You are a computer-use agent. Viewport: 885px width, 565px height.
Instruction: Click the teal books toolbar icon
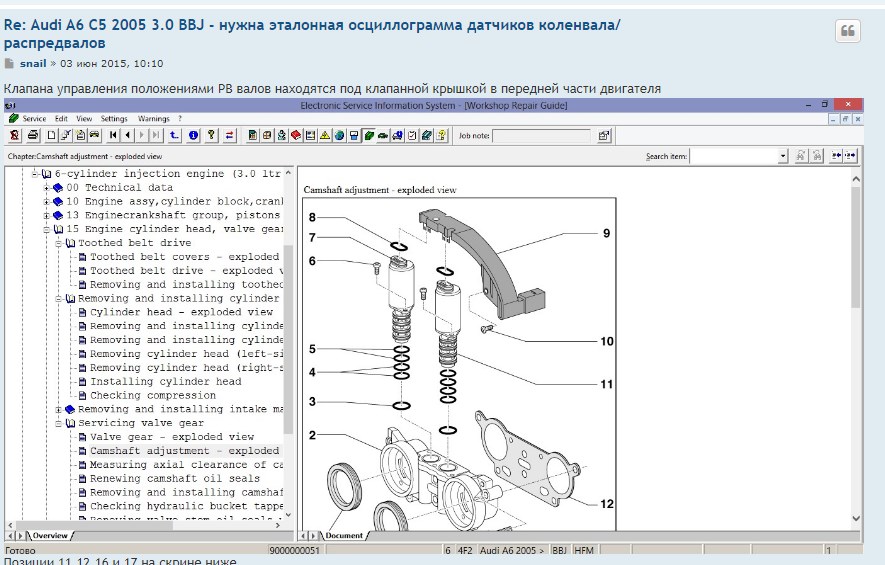coord(427,135)
